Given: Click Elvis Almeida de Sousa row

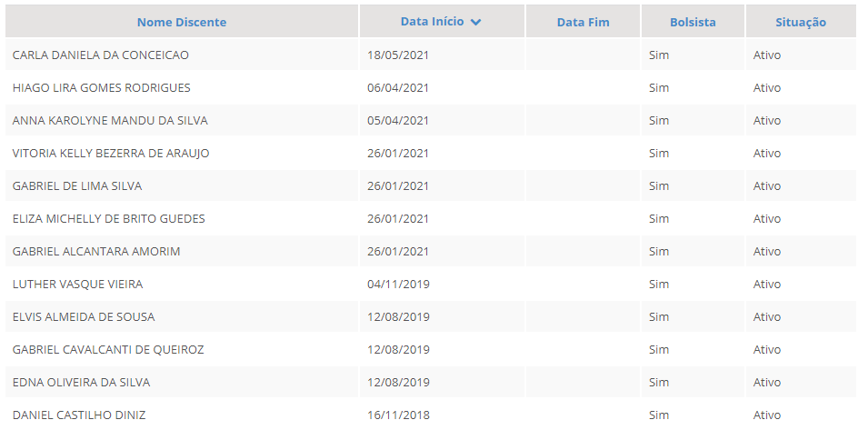Looking at the screenshot, I should 84,316.
